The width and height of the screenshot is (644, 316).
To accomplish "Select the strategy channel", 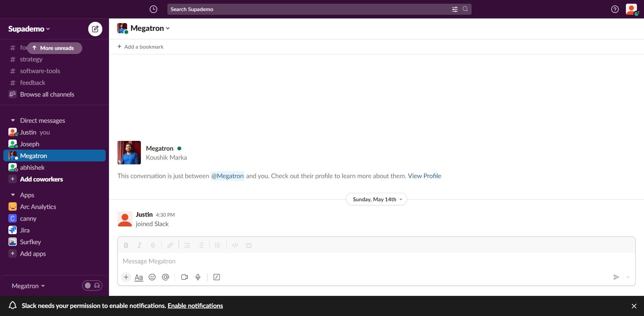I will 31,59.
